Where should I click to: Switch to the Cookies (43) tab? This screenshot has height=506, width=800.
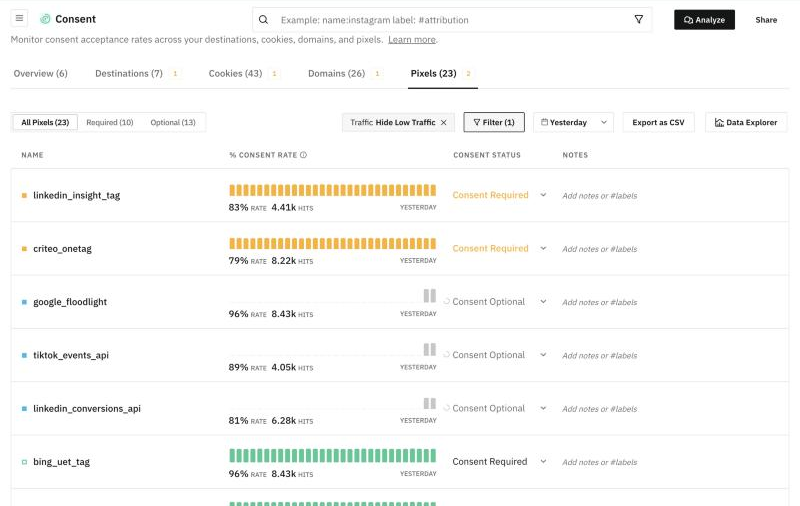pos(235,73)
